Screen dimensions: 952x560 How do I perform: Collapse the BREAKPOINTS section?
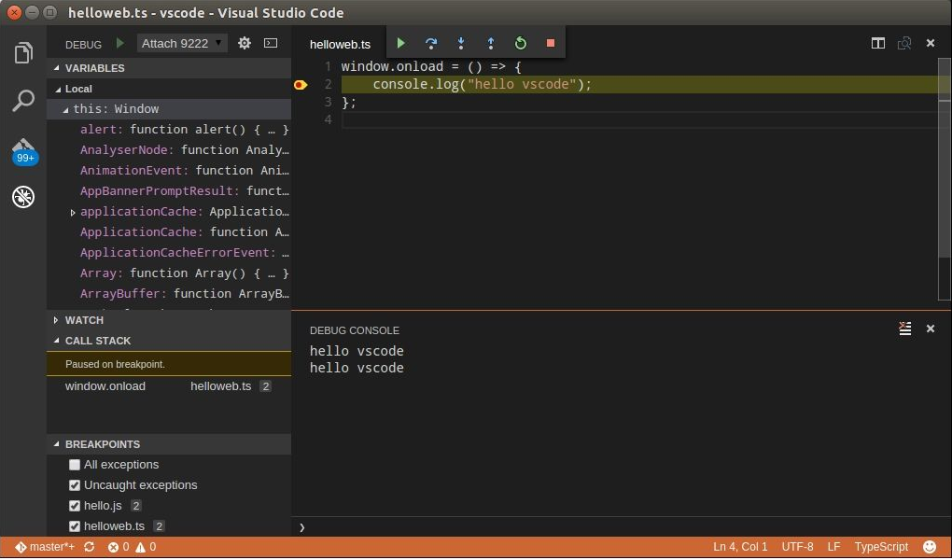coord(169,444)
